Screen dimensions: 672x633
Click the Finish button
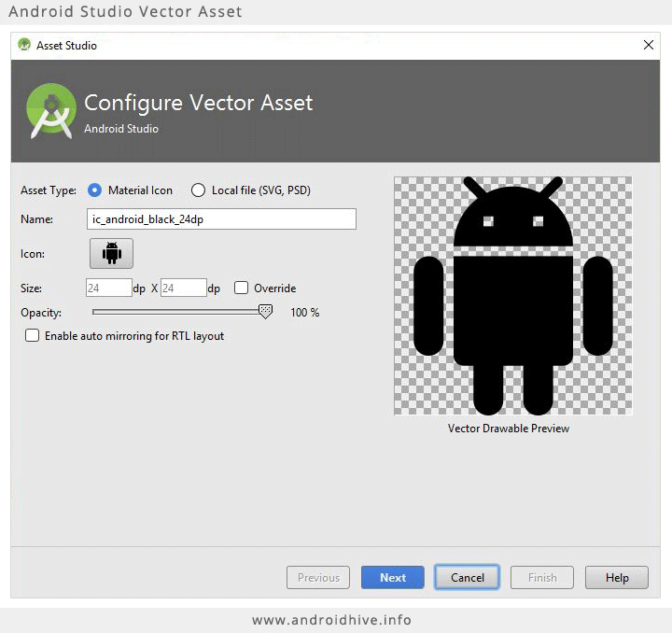(x=542, y=577)
